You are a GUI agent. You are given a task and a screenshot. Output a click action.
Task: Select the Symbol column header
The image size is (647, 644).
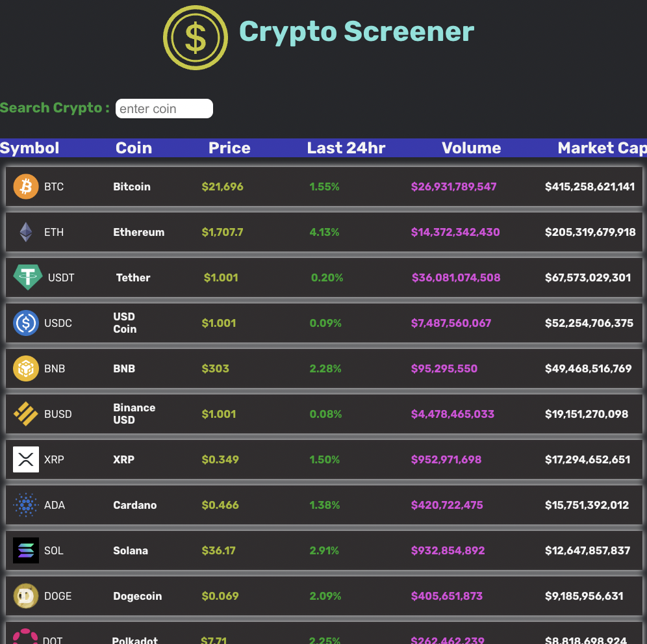point(30,148)
